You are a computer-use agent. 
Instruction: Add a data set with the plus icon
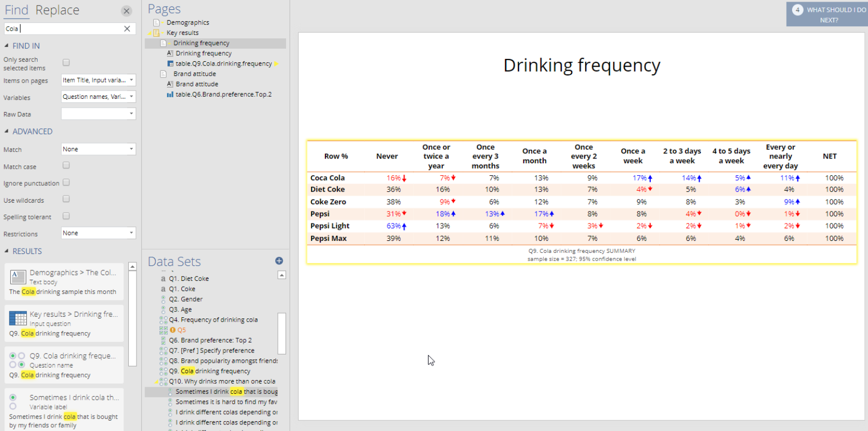click(x=279, y=261)
